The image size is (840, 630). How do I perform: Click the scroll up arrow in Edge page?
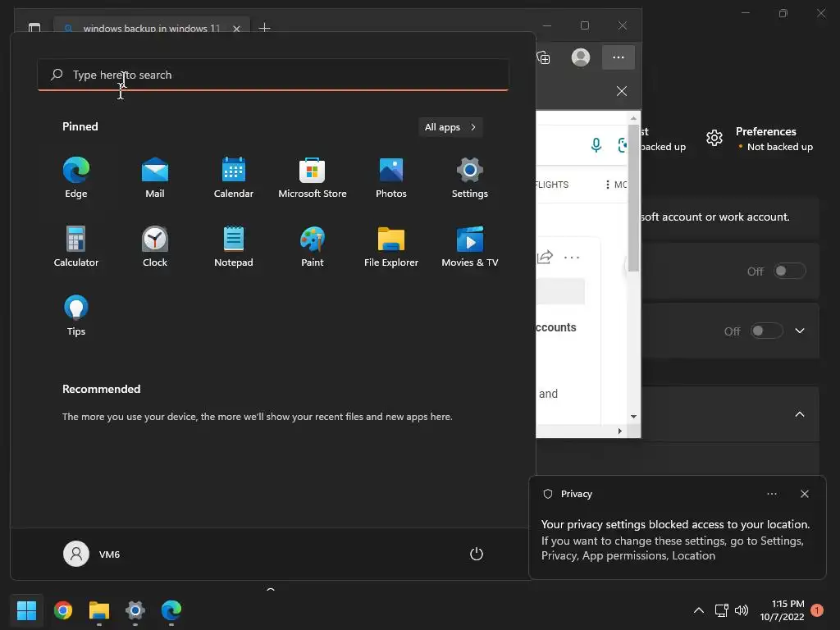pos(633,118)
